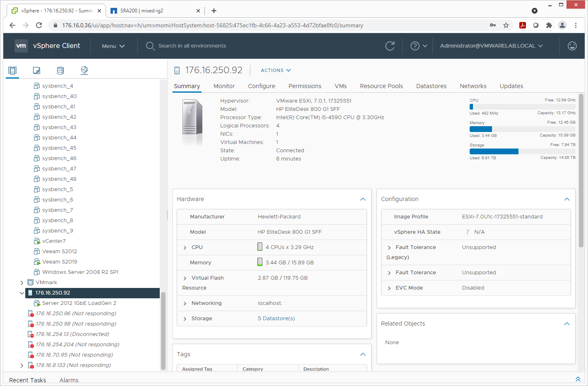Open the Menu dropdown

click(x=113, y=46)
